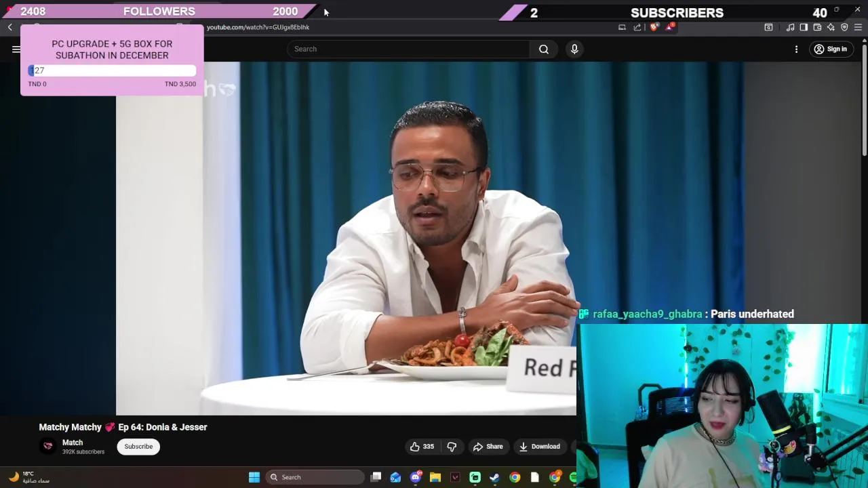The height and width of the screenshot is (488, 868).
Task: Open Discord from the taskbar
Action: click(x=416, y=477)
